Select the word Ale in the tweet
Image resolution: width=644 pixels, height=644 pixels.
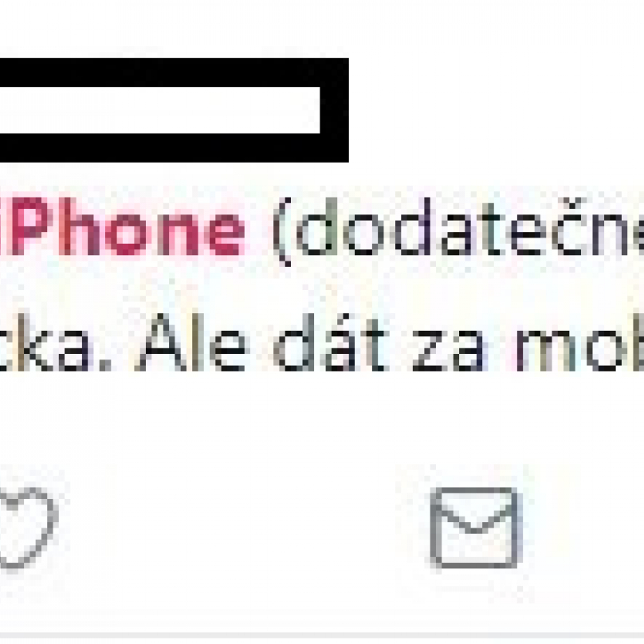point(193,343)
